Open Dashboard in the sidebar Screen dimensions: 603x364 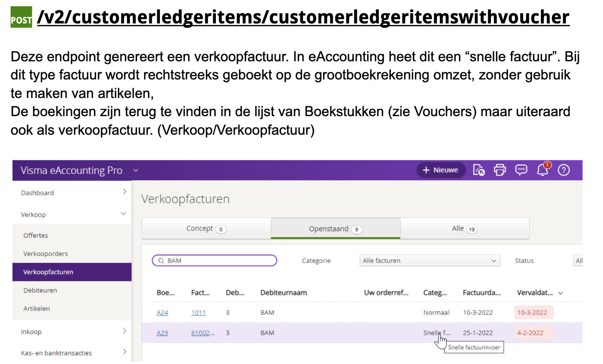coord(37,193)
